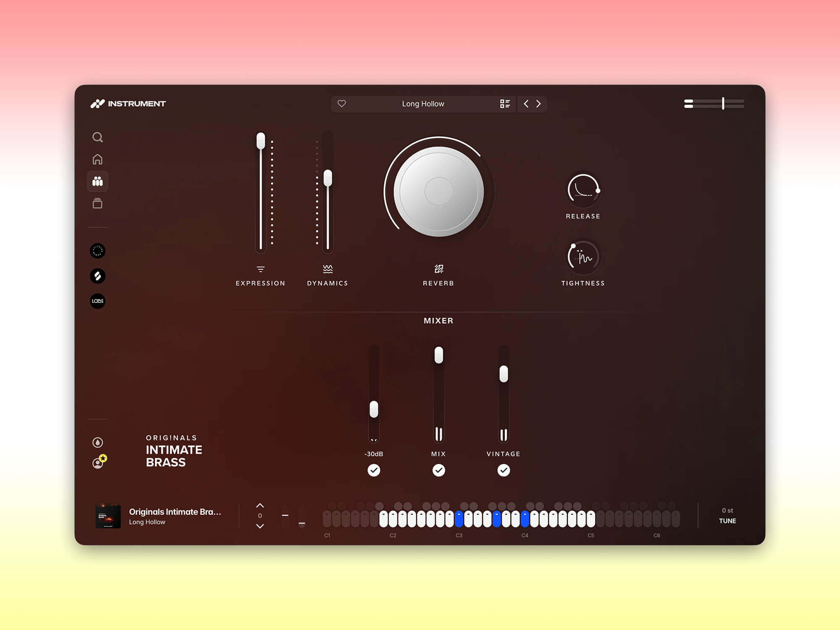Click the DYNAMICS label
The image size is (840, 630).
click(328, 283)
